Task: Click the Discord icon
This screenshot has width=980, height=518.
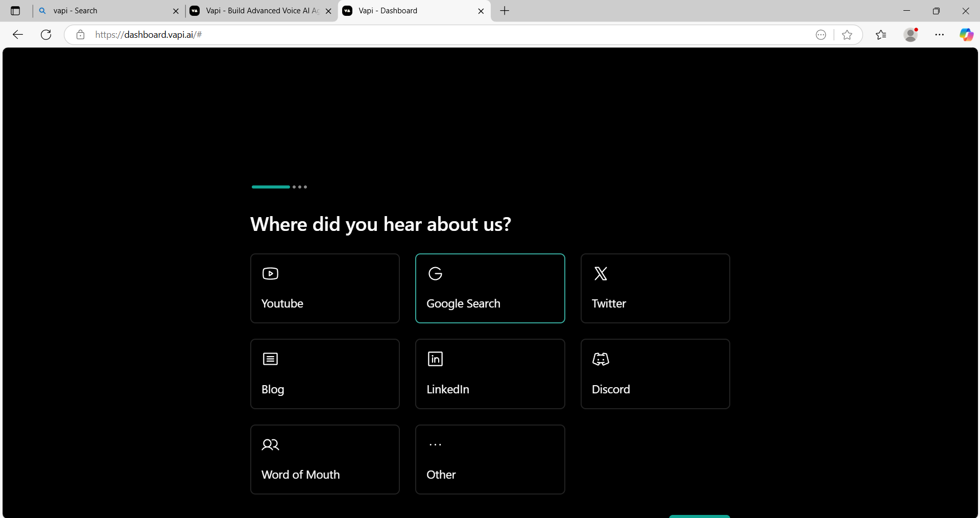Action: point(601,359)
